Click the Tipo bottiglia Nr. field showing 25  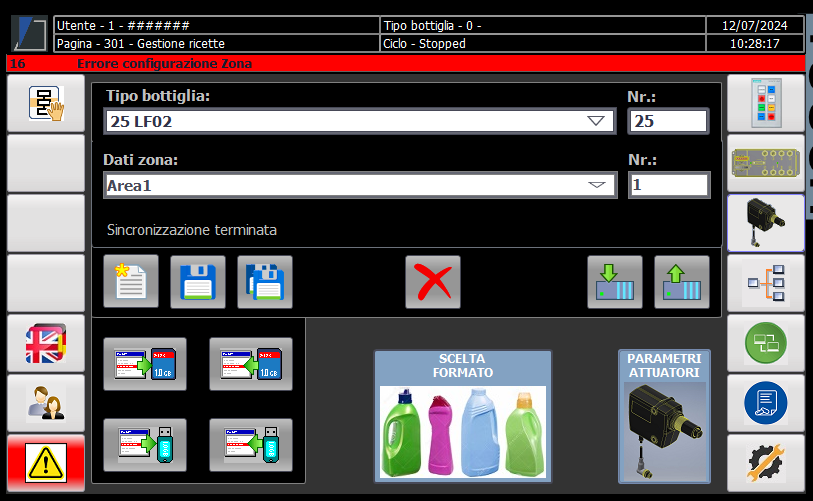[668, 121]
